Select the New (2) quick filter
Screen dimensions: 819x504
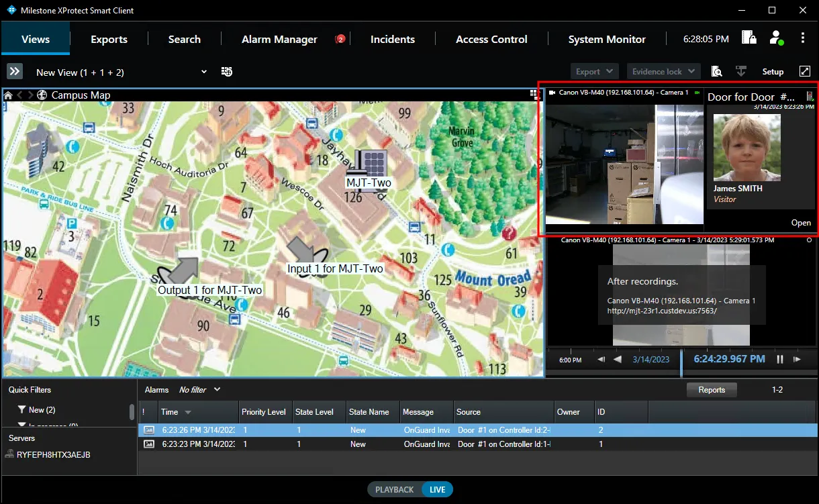[x=42, y=410]
